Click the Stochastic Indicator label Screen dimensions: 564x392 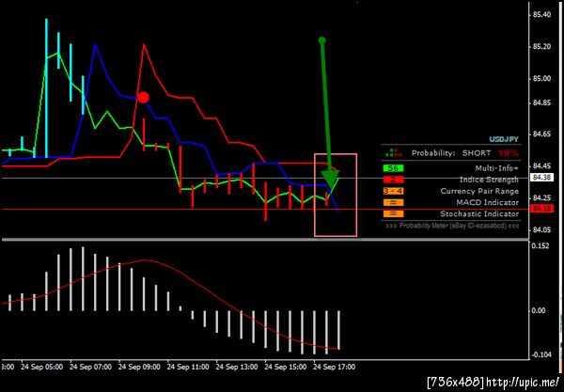coord(479,214)
